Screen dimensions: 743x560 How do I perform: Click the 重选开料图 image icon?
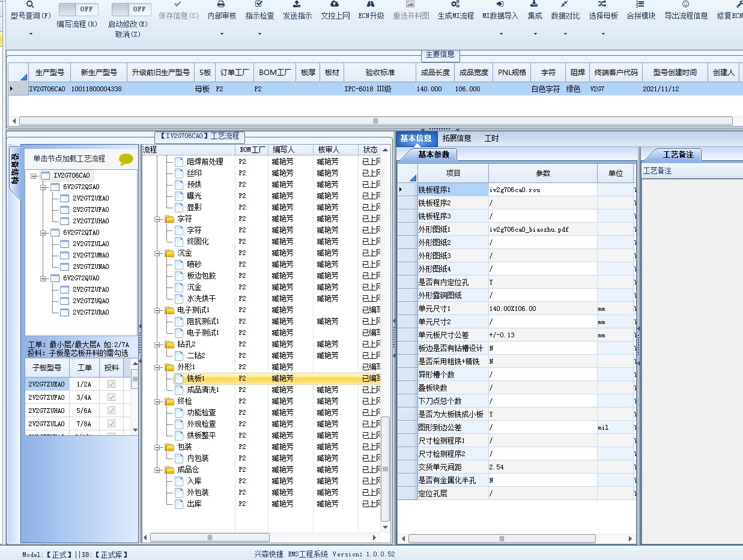411,4
